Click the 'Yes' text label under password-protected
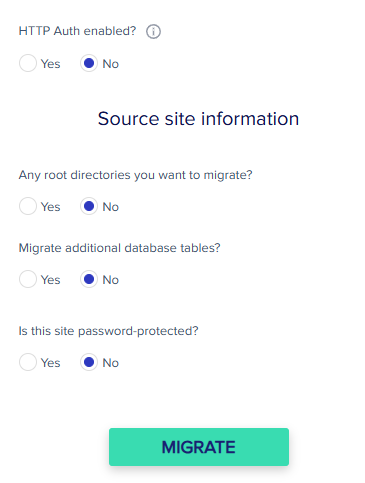The height and width of the screenshot is (483, 365). pyautogui.click(x=50, y=363)
